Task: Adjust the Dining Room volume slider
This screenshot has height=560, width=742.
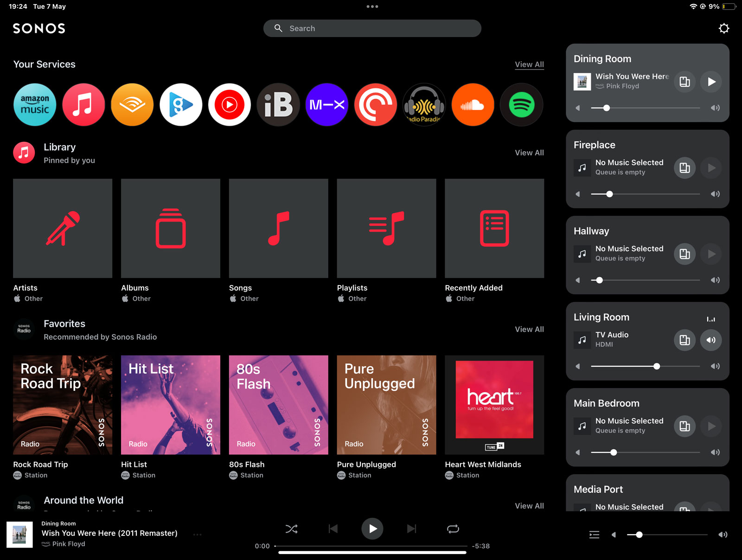Action: click(x=646, y=108)
